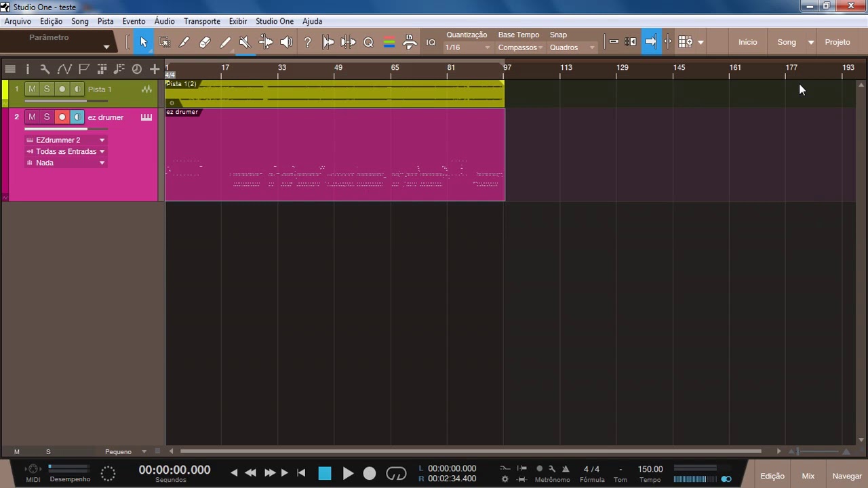Open the Ajuda menu

pyautogui.click(x=312, y=21)
